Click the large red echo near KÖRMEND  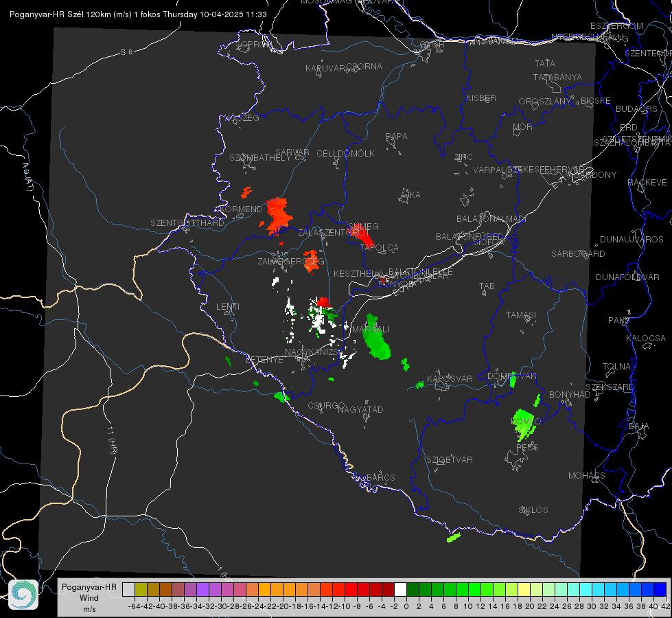[279, 216]
